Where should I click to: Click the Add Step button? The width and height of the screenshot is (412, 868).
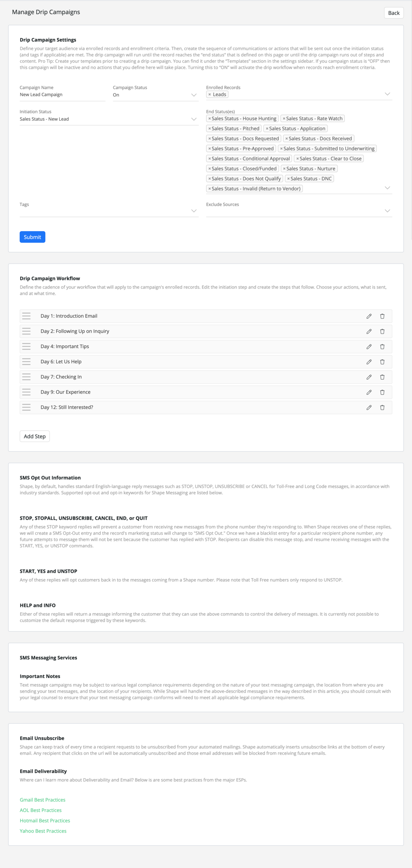(35, 436)
